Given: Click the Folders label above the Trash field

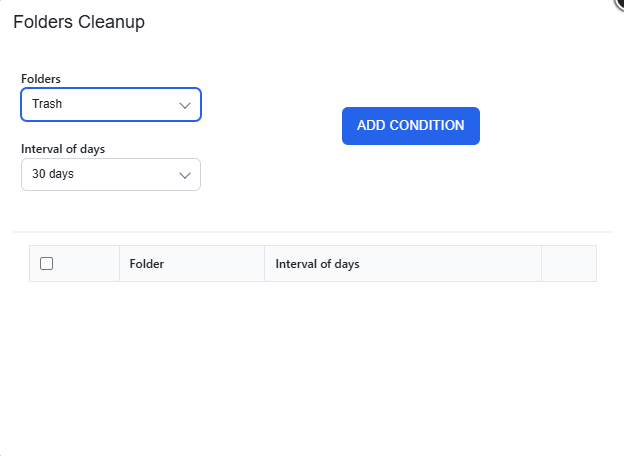Looking at the screenshot, I should click(x=41, y=79).
